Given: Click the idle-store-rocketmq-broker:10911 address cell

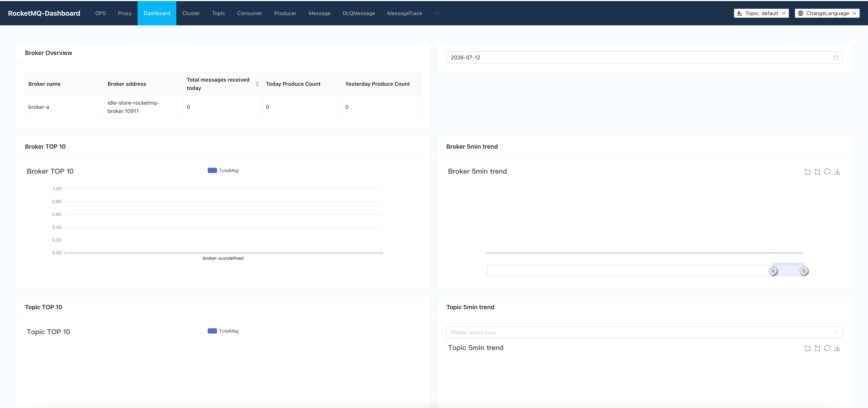Looking at the screenshot, I should click(144, 107).
